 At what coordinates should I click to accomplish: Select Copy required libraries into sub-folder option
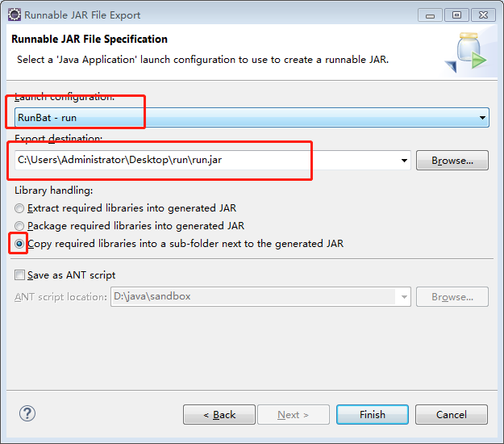(19, 244)
